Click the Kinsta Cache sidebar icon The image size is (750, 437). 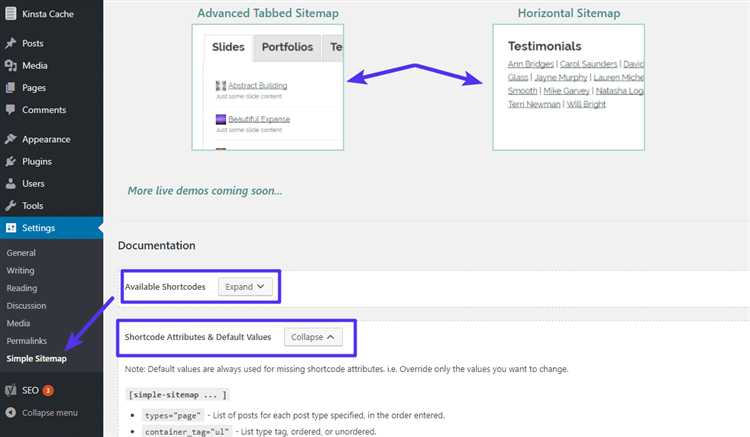tap(11, 13)
